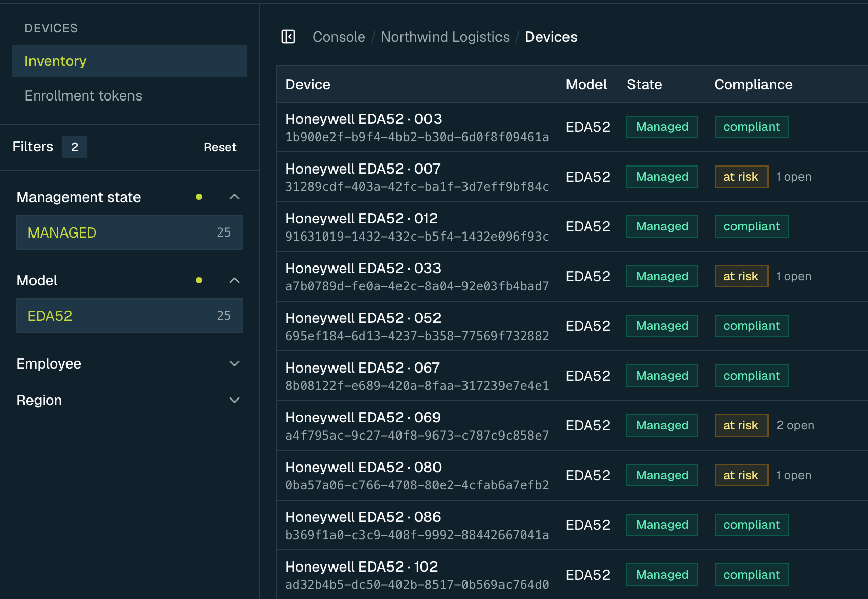
Task: Click compliant badge for device 003
Action: click(x=752, y=127)
